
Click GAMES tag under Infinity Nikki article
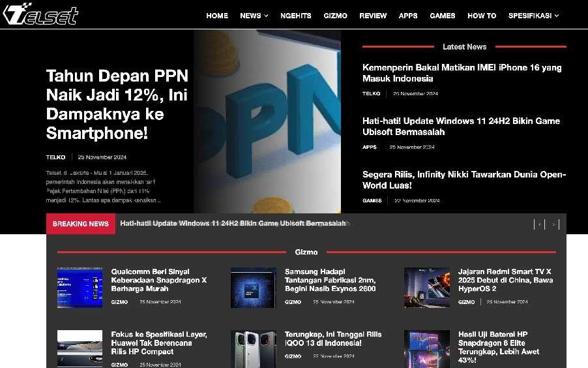(372, 200)
